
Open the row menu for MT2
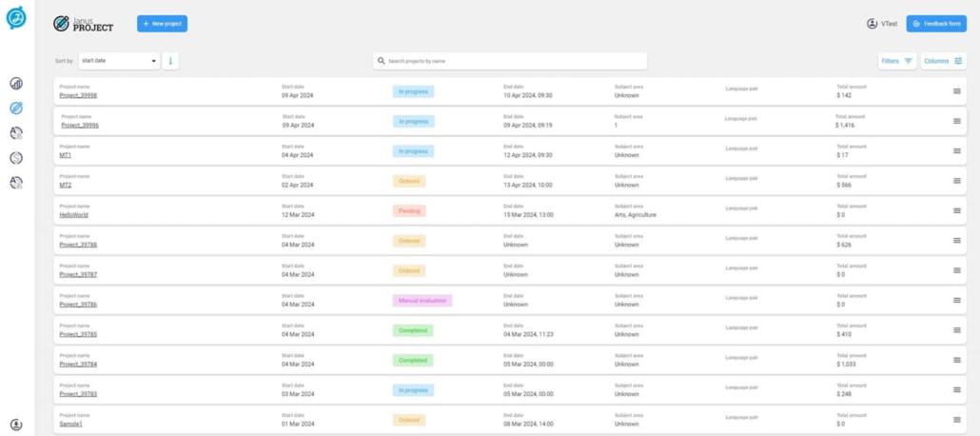957,181
